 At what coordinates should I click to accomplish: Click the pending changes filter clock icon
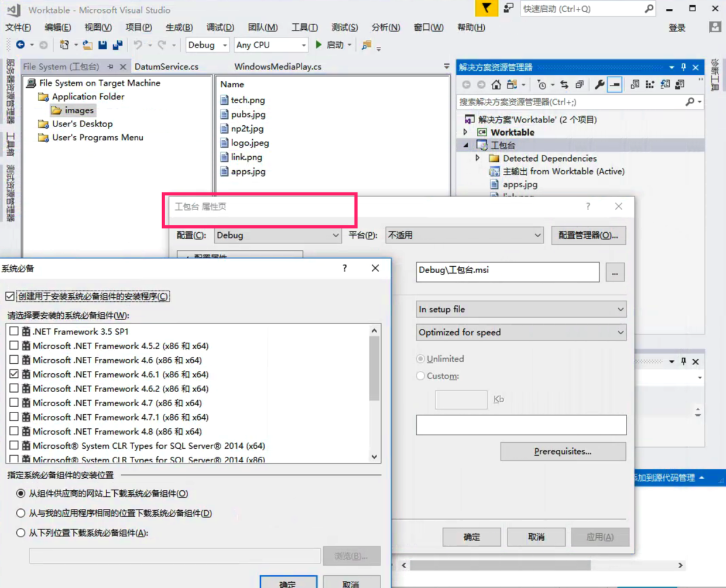[542, 85]
